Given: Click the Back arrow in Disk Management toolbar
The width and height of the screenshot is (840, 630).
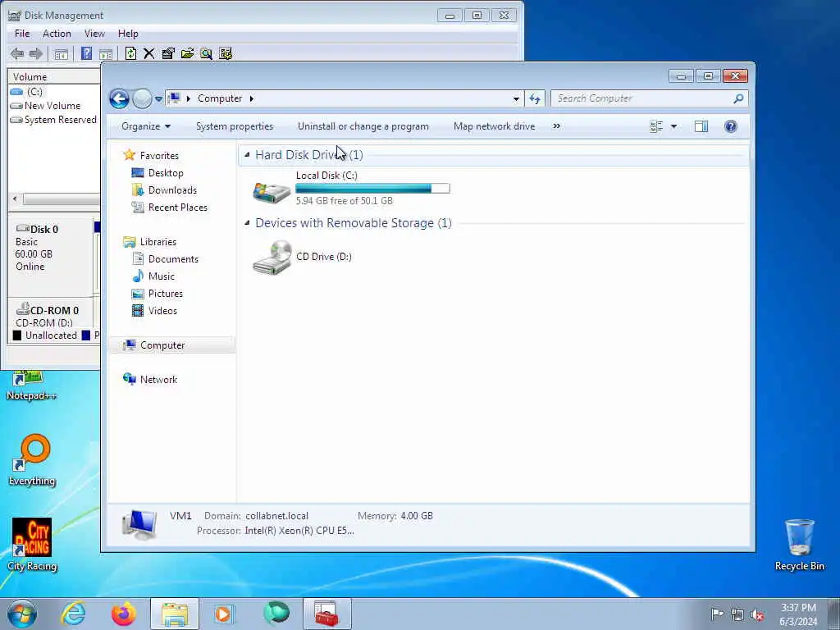Looking at the screenshot, I should (17, 53).
